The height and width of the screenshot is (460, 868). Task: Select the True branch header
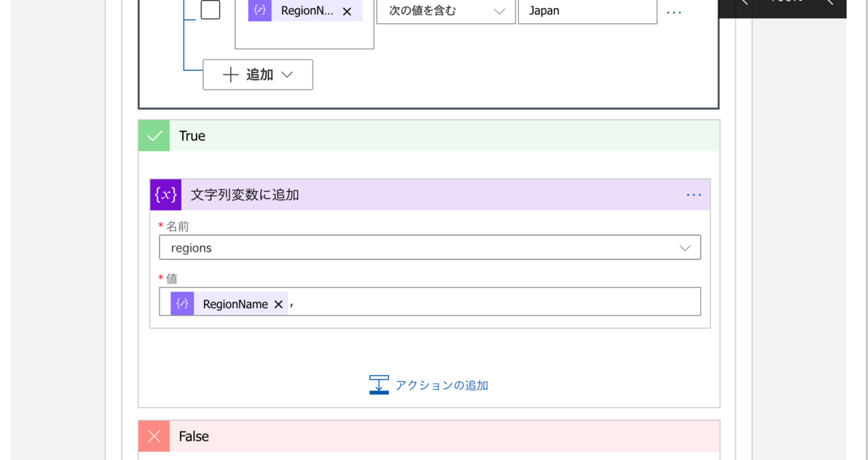[429, 136]
